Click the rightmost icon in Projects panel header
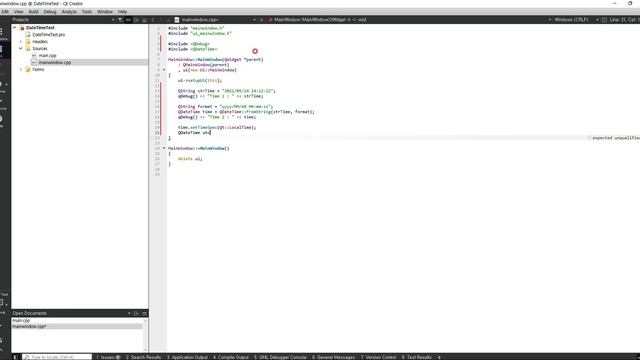The width and height of the screenshot is (640, 360). click(x=144, y=20)
